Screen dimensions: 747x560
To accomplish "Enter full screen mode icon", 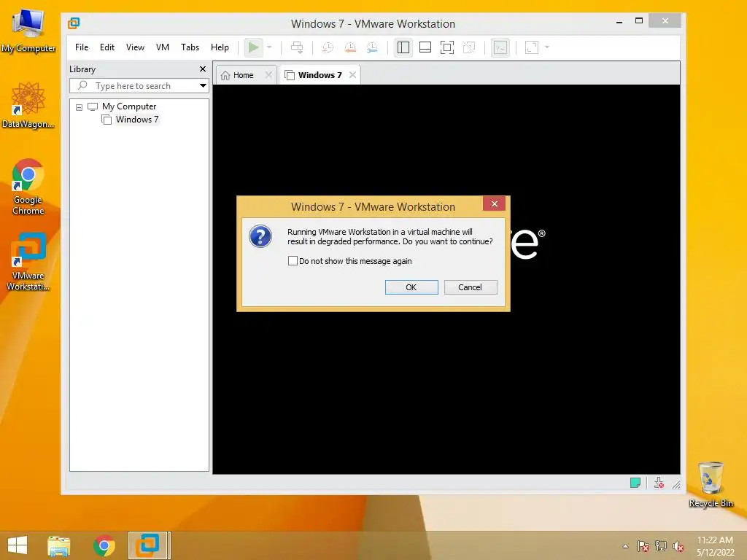I will tap(447, 47).
